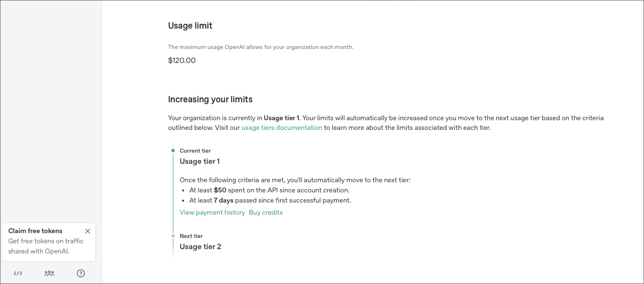
Task: Select the Claim free tokens card title
Action: coord(35,231)
